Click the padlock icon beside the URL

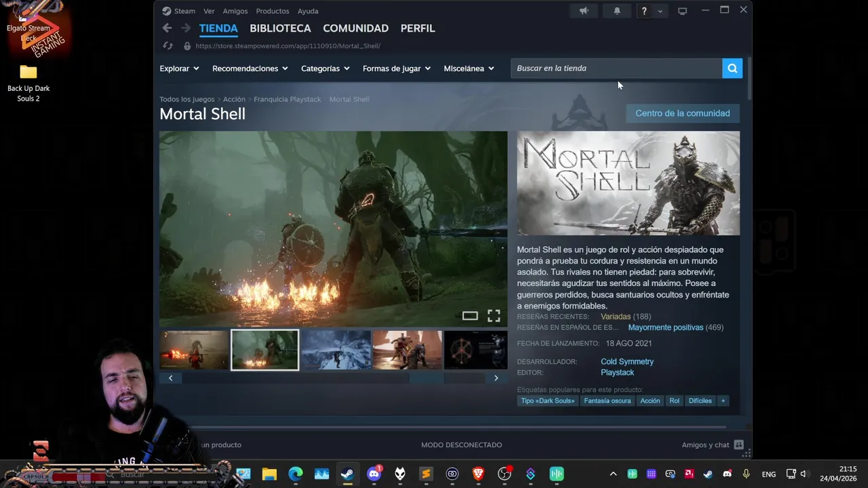tap(187, 46)
